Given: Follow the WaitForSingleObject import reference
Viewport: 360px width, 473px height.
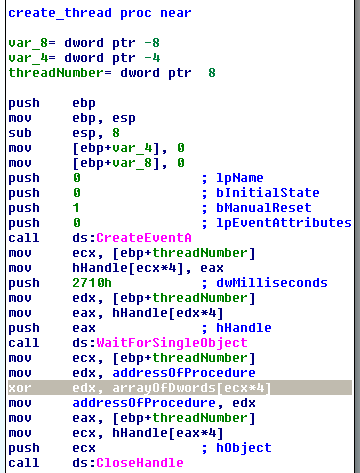Looking at the screenshot, I should pos(172,343).
